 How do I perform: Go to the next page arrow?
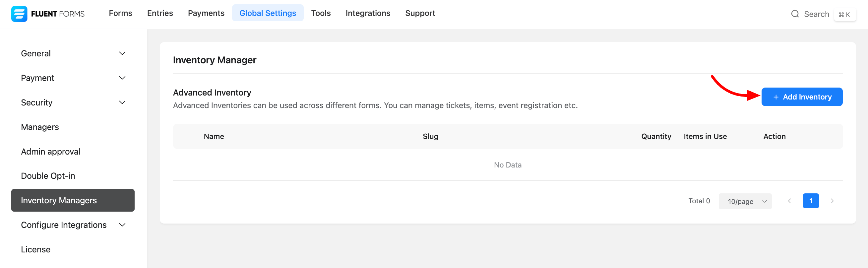(832, 201)
